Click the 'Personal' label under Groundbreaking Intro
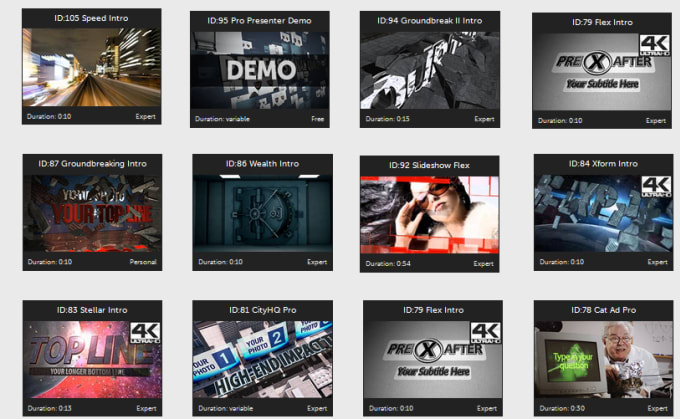This screenshot has height=419, width=680. (x=143, y=262)
